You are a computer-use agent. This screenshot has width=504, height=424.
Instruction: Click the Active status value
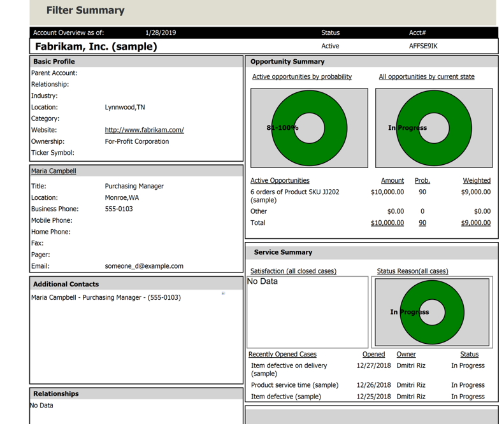coord(330,46)
